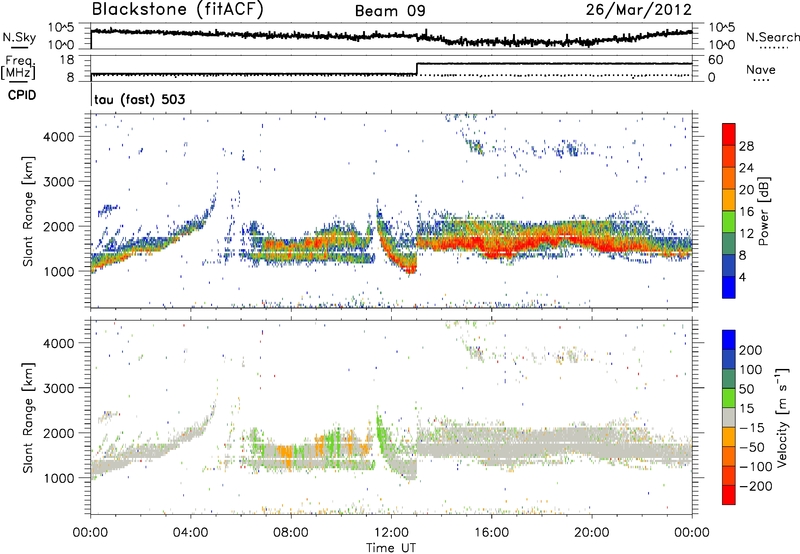Click the "1000" tick on the power panel
800x554 pixels.
(59, 271)
